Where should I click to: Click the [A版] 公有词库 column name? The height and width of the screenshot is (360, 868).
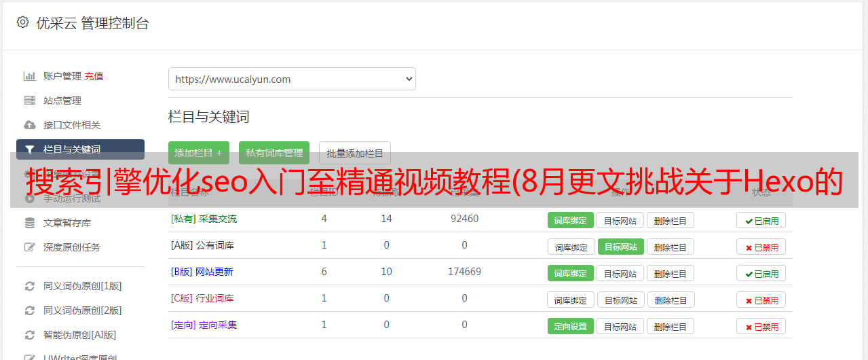coord(202,245)
